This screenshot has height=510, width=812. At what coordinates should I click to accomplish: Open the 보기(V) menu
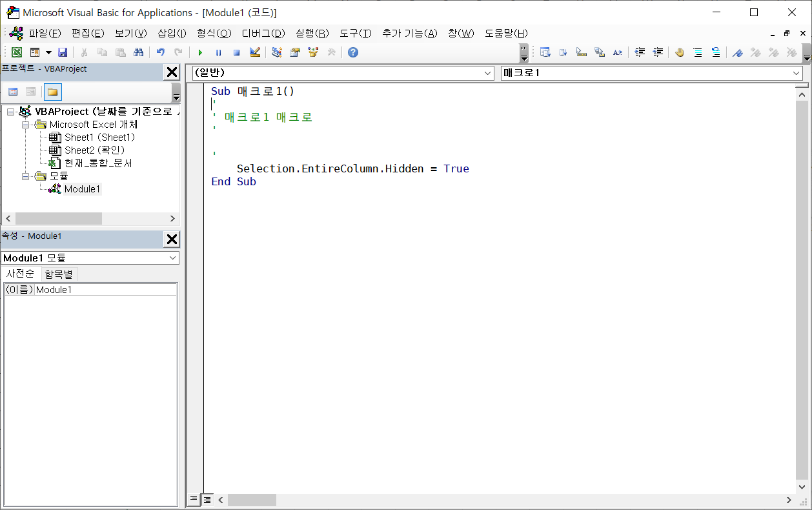pos(131,33)
